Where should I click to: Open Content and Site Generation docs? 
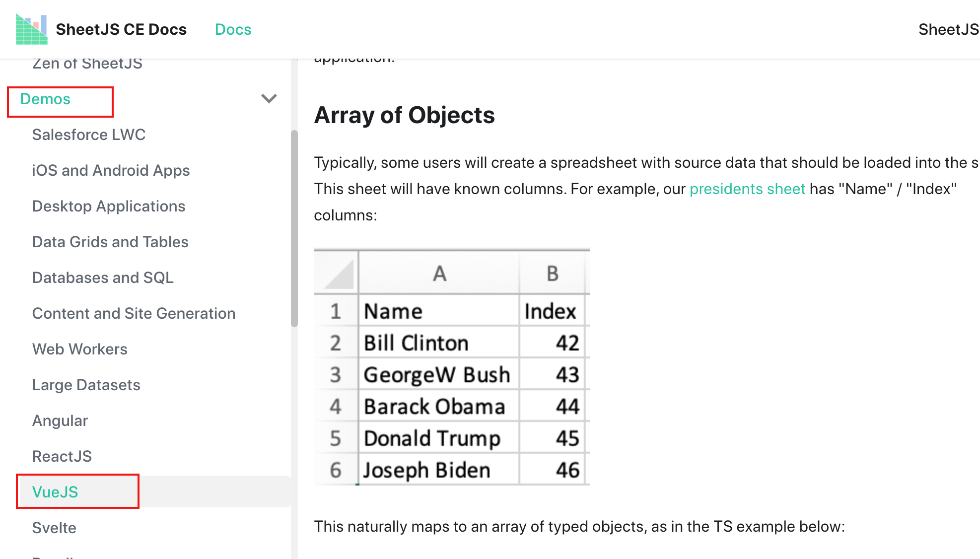134,313
